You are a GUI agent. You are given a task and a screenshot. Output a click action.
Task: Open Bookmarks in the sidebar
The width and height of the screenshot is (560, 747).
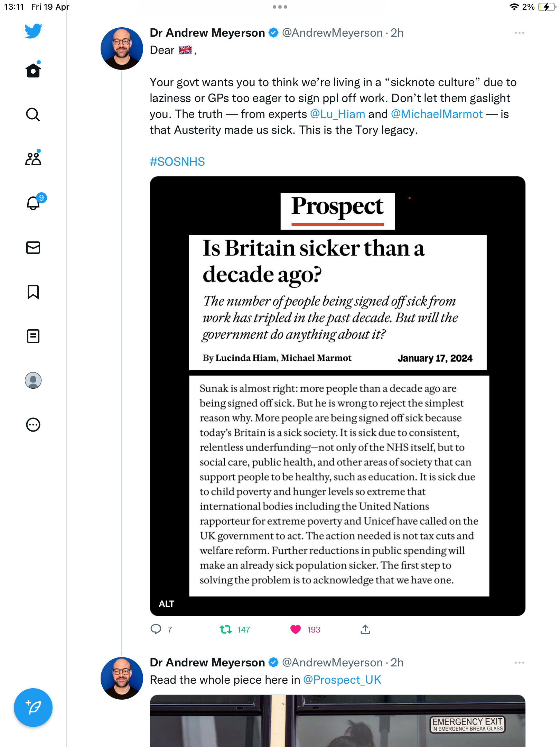click(33, 292)
